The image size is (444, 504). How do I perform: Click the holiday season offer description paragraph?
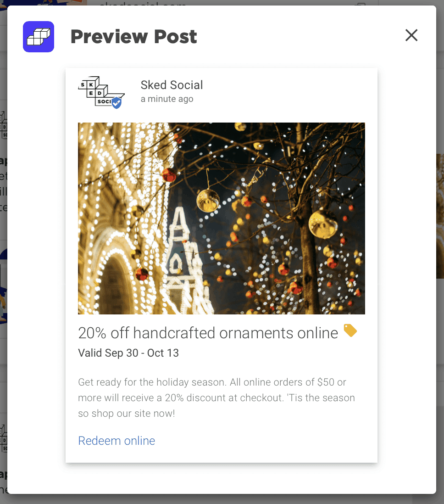pos(216,398)
